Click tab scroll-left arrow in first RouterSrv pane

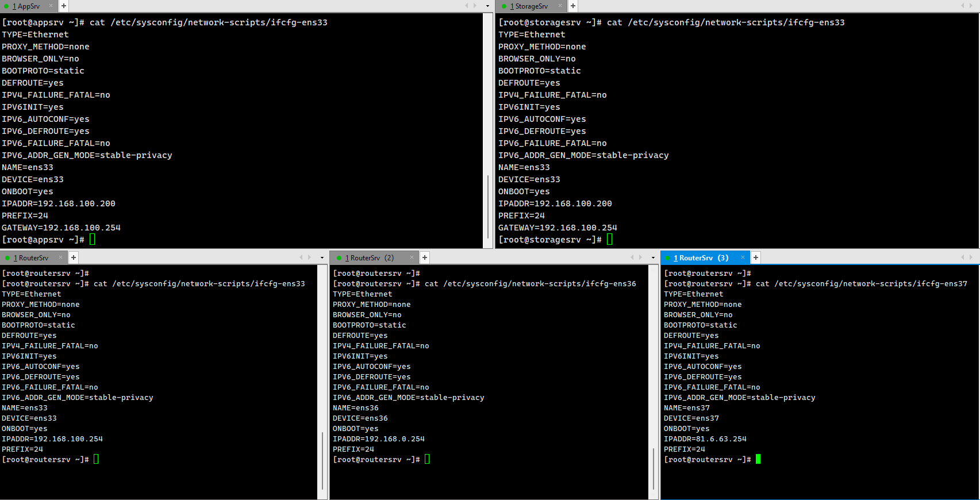point(301,257)
